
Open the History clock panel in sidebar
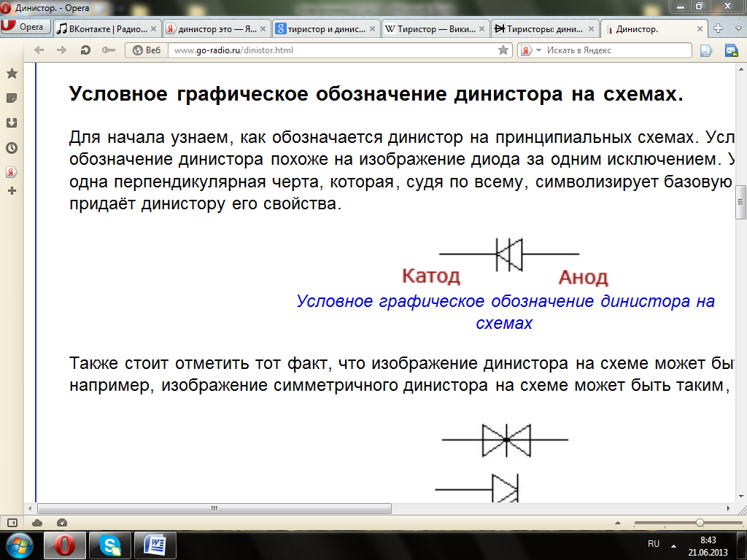(x=12, y=147)
